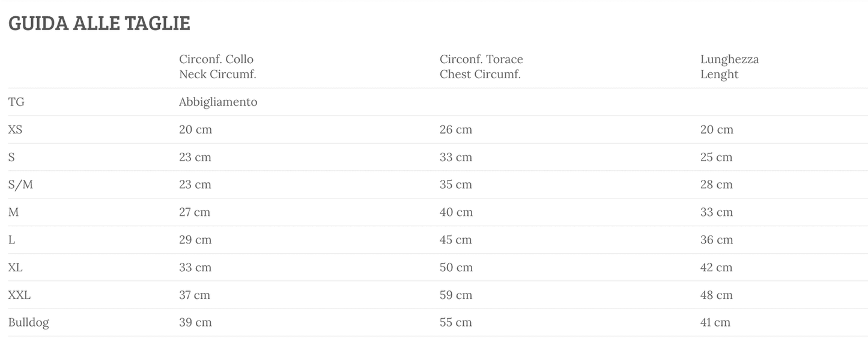Screen dimensions: 868x344
Task: Select the L size row label
Action: pos(12,240)
